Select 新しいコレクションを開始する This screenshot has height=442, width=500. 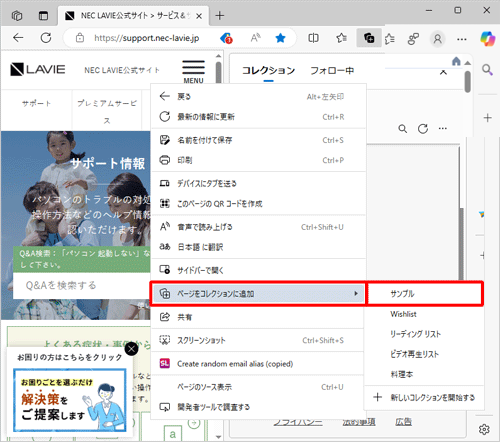[x=424, y=397]
